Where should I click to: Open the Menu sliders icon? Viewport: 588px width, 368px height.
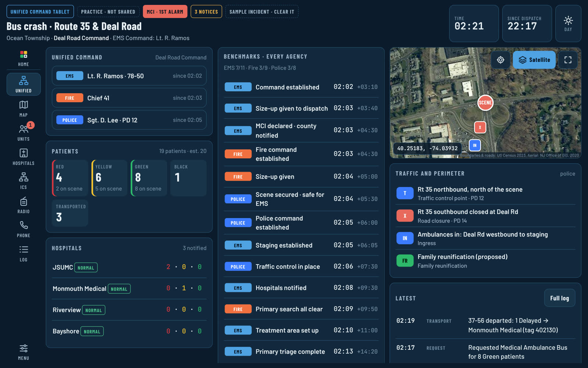coord(24,352)
